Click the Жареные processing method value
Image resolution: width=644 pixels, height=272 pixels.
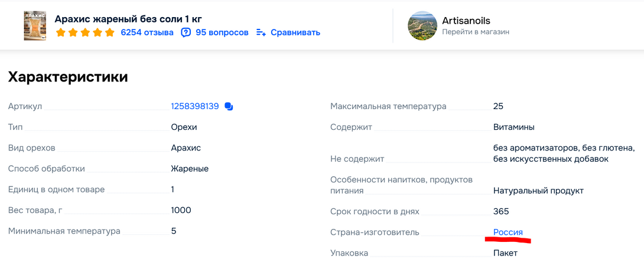[x=190, y=169]
